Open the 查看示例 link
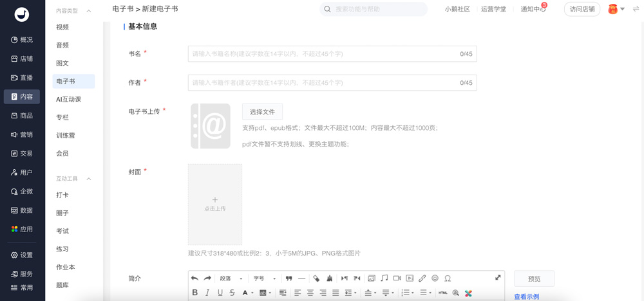Screen dimensions: 644x301 pyautogui.click(x=526, y=296)
